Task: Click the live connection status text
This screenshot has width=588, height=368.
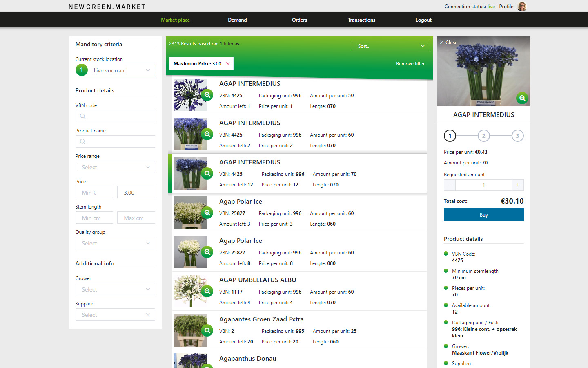Action: pyautogui.click(x=491, y=7)
